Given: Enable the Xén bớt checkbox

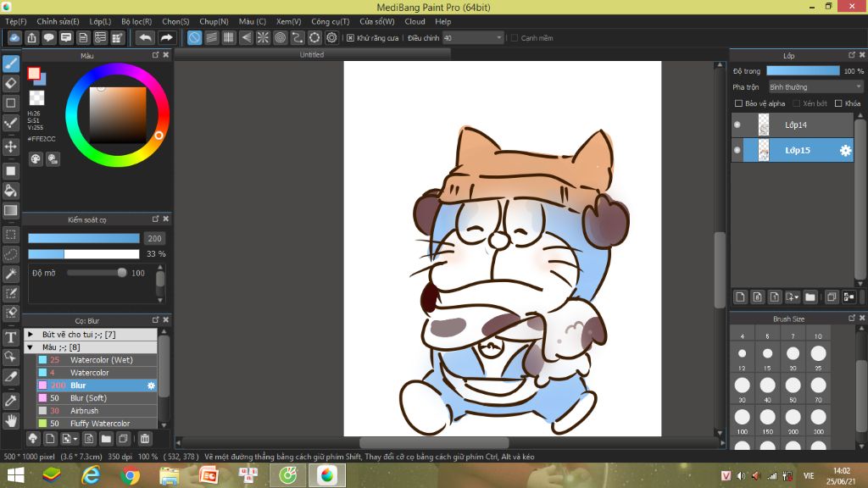Looking at the screenshot, I should (x=796, y=103).
